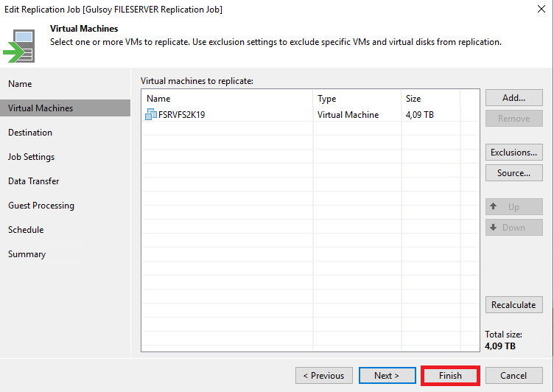Switch to the Data Transfer step
Viewport: 554px width, 392px height.
coord(34,181)
